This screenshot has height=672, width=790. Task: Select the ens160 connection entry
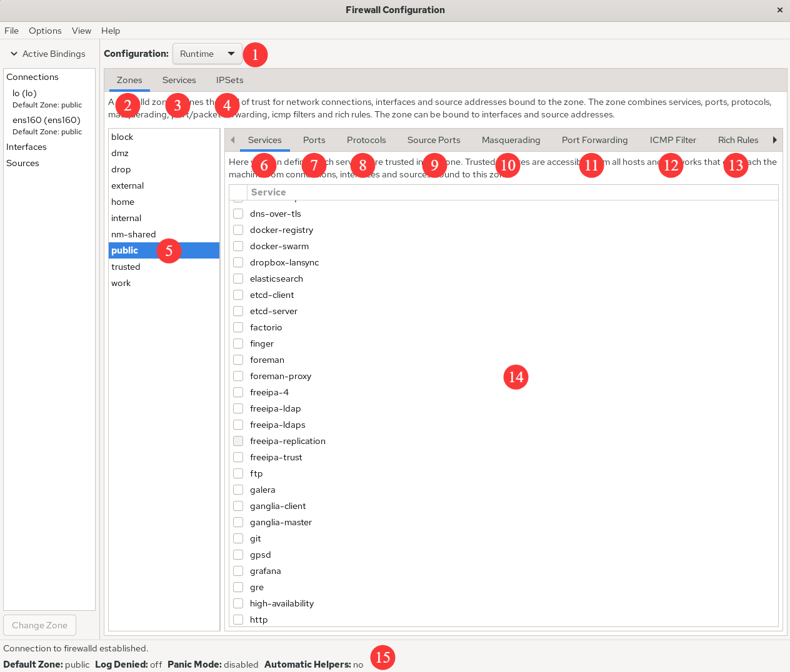pyautogui.click(x=46, y=120)
